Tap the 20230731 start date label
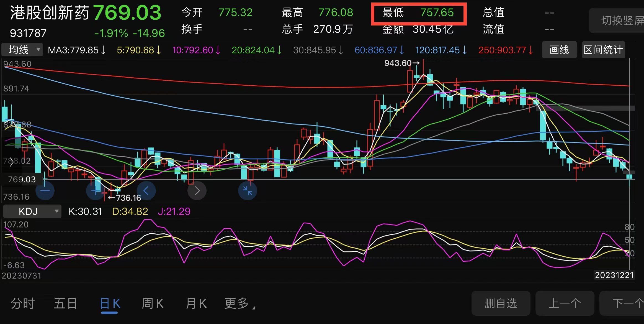 click(x=21, y=276)
